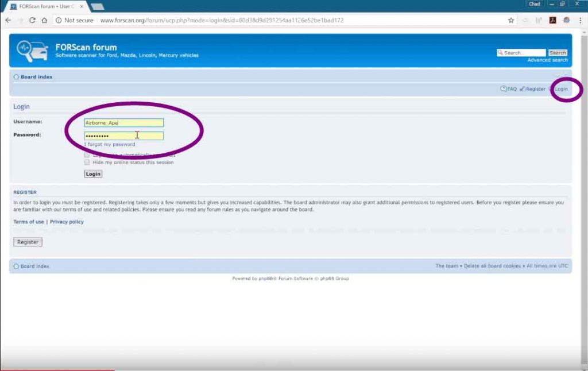The height and width of the screenshot is (371, 588).
Task: Click the Register button in the REGISTER section
Action: pos(28,242)
